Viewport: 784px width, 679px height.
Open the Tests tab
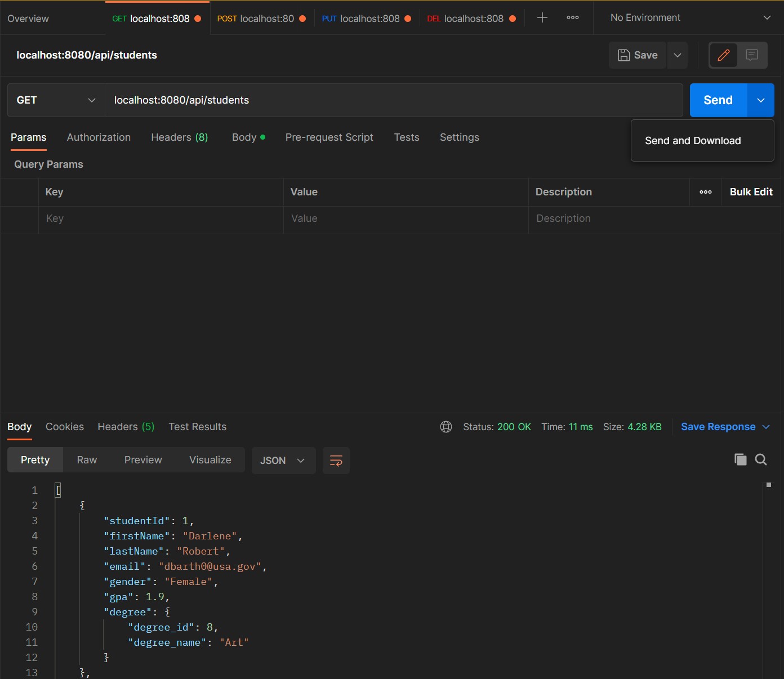point(407,137)
